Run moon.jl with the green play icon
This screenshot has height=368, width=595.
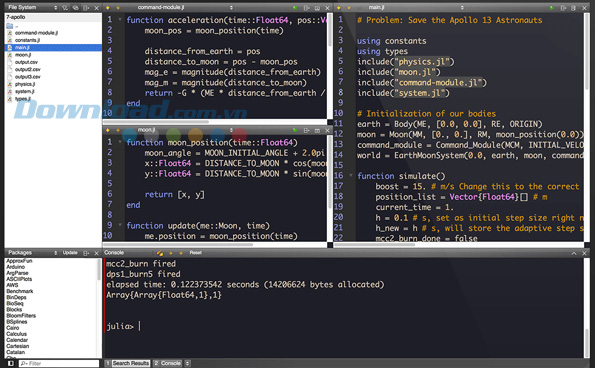click(295, 130)
